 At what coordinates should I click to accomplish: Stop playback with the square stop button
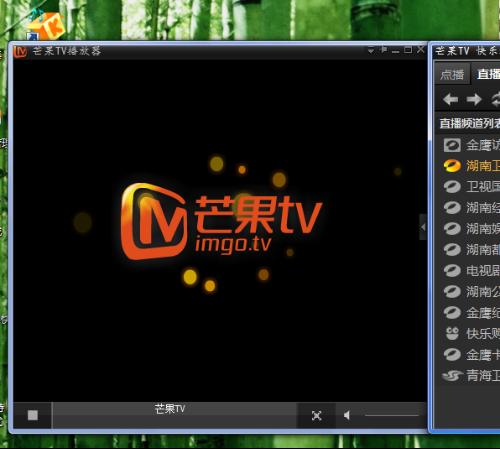(33, 415)
